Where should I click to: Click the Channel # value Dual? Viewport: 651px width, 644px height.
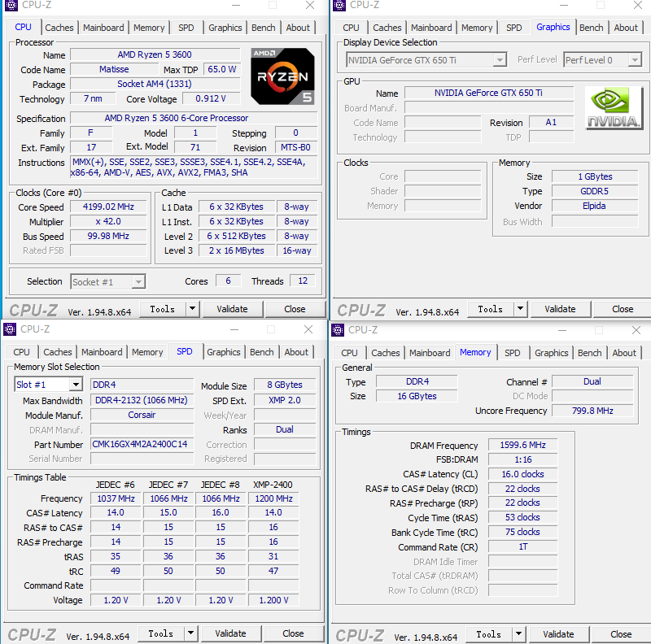coord(592,381)
